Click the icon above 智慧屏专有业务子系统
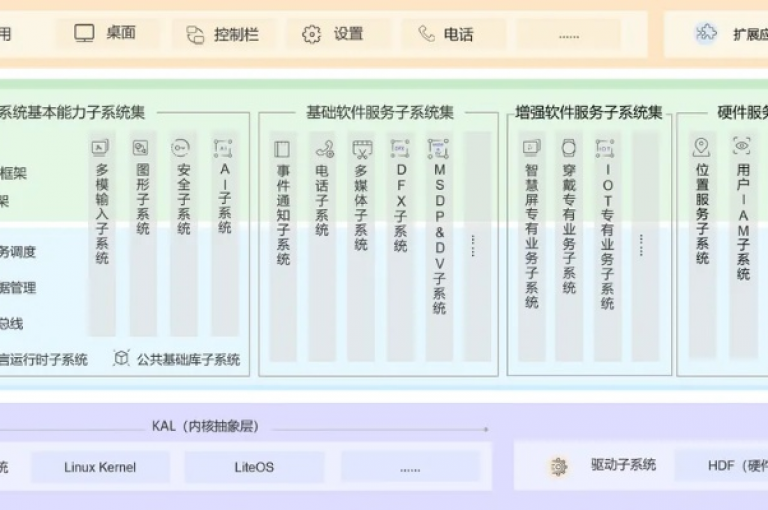Image resolution: width=768 pixels, height=510 pixels. click(531, 147)
